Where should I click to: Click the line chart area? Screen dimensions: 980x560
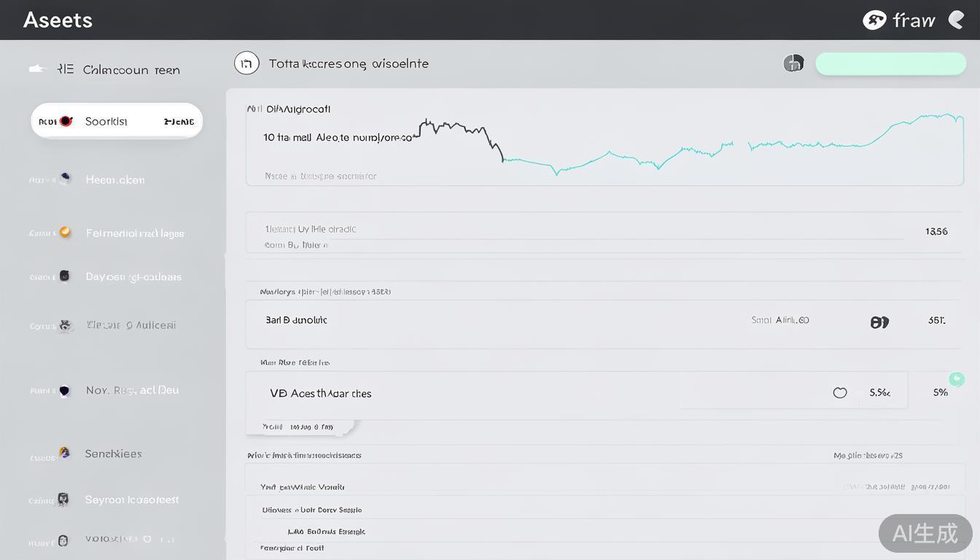[x=605, y=146]
